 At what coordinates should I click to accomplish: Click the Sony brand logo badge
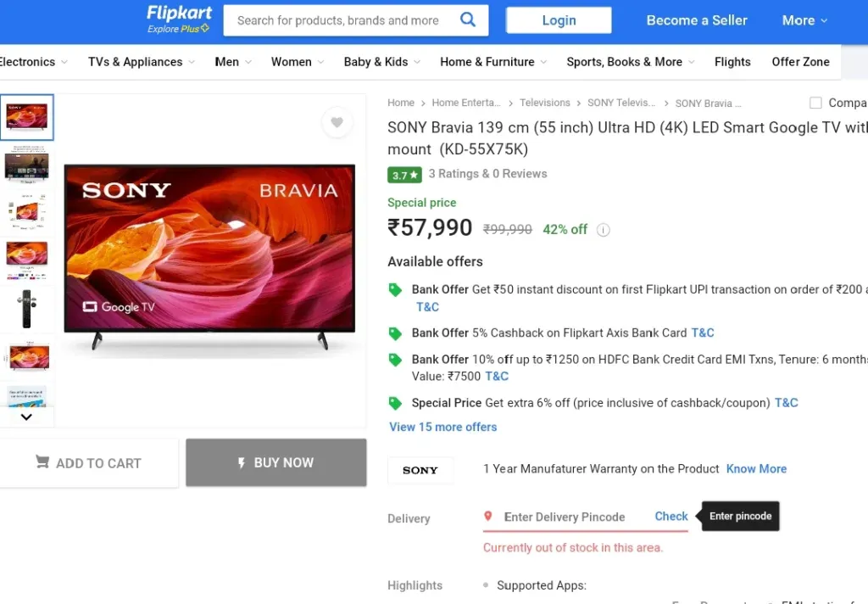[420, 470]
